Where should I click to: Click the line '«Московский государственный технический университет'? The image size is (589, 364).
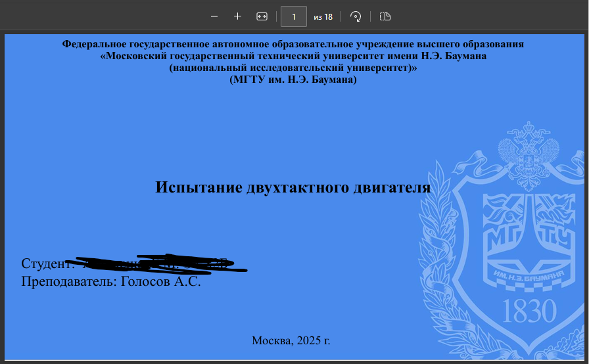[x=293, y=56]
